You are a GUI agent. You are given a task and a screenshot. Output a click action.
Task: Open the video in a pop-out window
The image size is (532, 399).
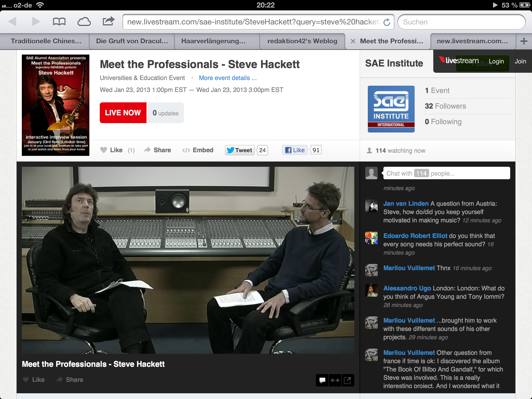348,380
